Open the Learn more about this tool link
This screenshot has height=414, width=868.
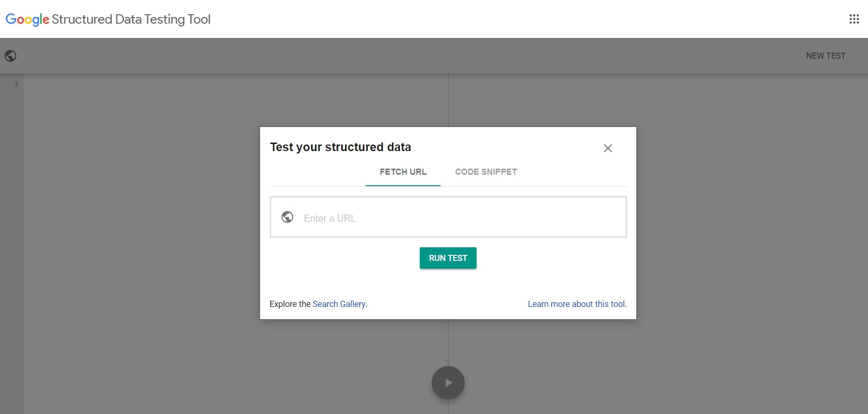(x=576, y=304)
